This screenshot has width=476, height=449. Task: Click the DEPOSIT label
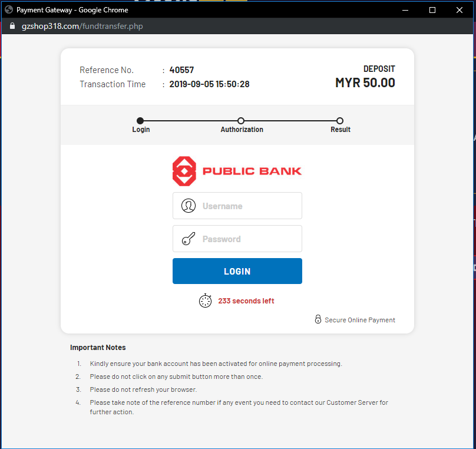click(379, 69)
